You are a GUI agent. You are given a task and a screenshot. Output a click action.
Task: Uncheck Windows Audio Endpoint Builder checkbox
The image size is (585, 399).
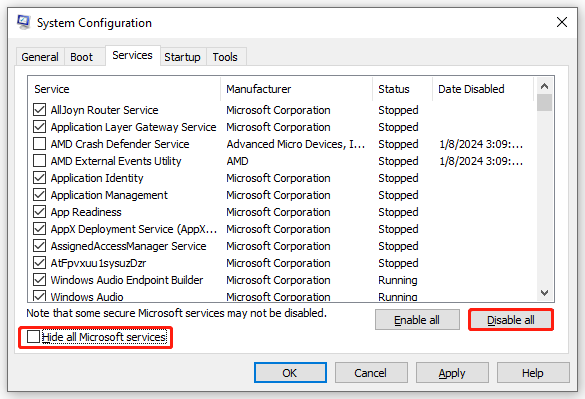point(40,280)
